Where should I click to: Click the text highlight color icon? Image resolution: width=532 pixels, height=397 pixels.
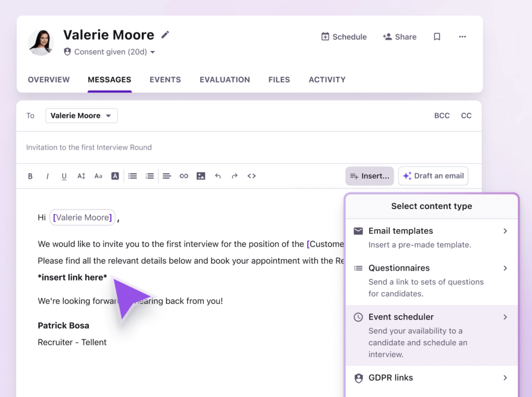(x=115, y=176)
